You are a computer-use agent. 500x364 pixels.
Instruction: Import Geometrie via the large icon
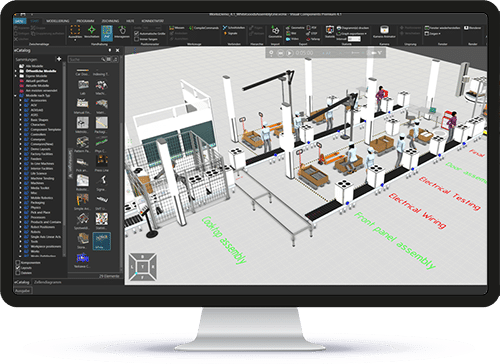275,30
